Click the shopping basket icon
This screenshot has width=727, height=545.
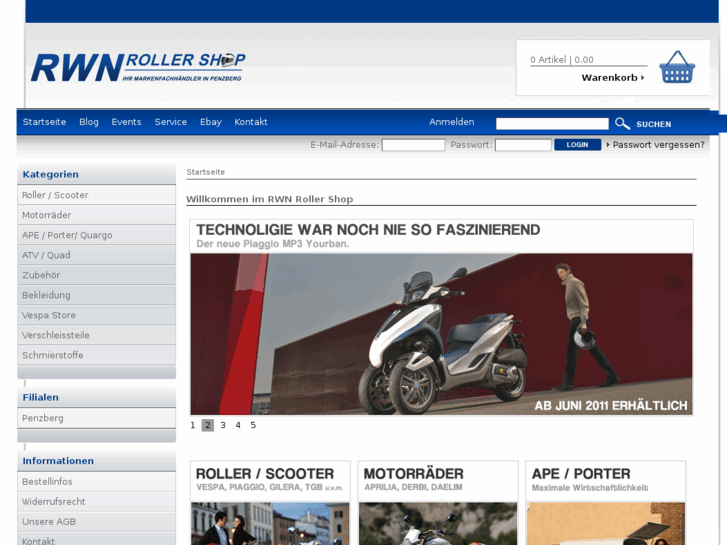tap(677, 67)
